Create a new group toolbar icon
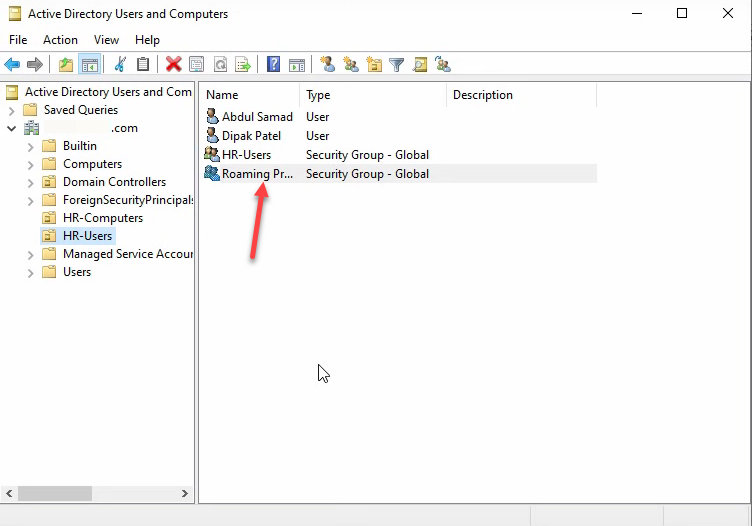Viewport: 752px width, 526px height. click(x=351, y=64)
